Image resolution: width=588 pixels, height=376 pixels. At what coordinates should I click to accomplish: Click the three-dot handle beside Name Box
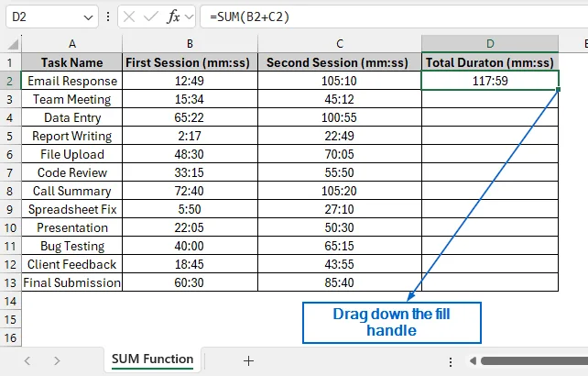coord(108,17)
